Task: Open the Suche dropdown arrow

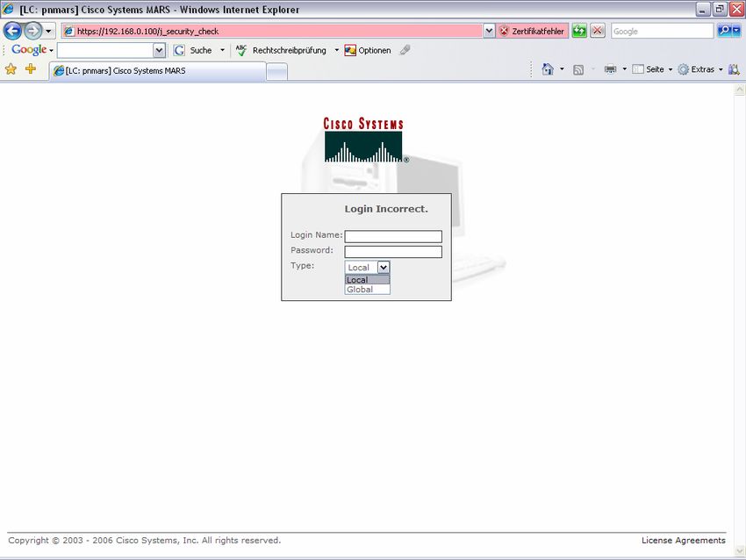Action: [222, 50]
